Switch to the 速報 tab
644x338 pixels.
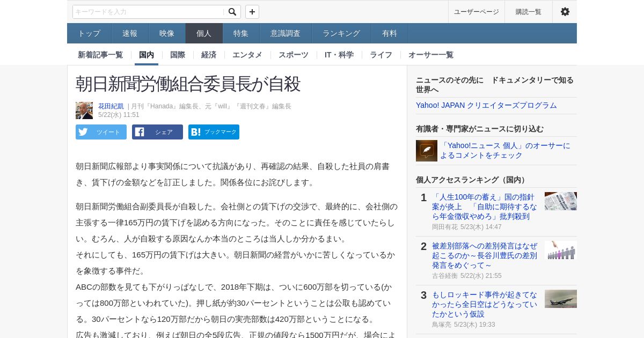pos(130,33)
